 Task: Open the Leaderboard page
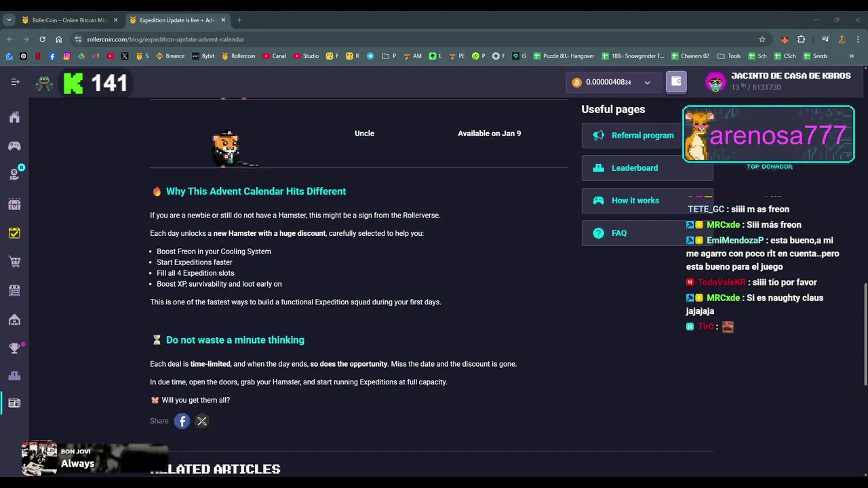tap(647, 168)
